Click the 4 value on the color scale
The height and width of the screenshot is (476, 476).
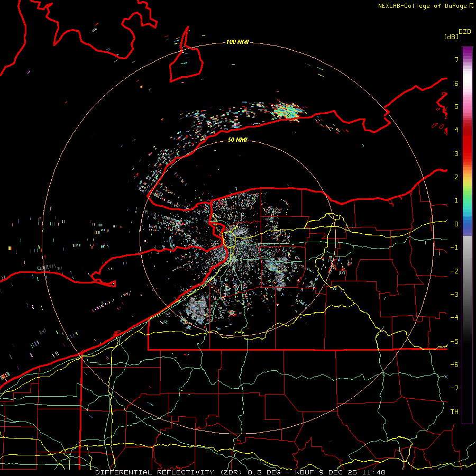coord(456,130)
